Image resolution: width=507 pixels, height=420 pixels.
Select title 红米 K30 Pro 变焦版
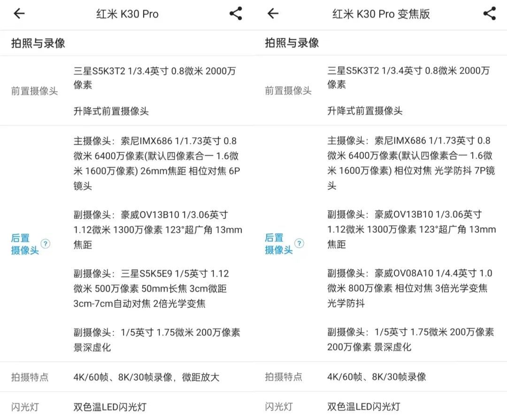381,14
